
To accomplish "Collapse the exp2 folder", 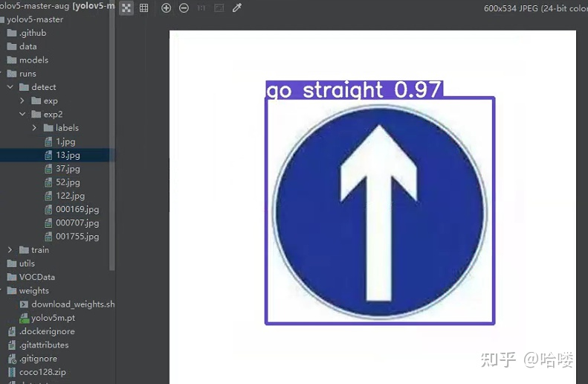I will click(x=22, y=114).
